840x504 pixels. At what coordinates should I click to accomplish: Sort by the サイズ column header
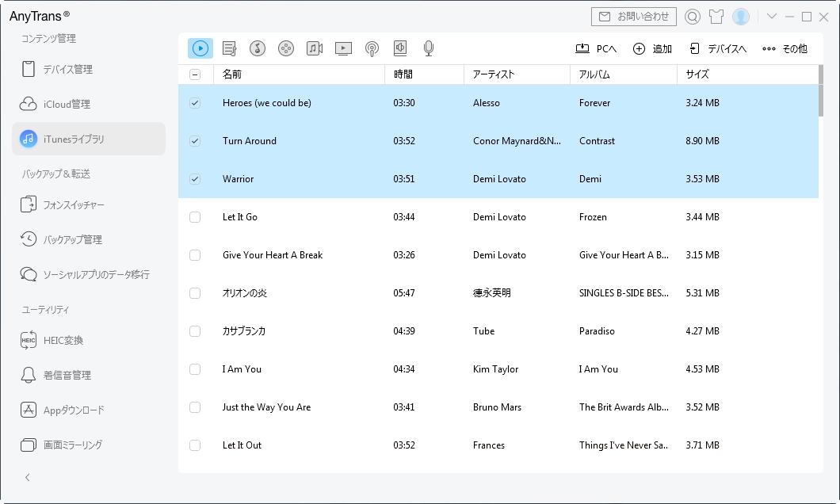pyautogui.click(x=748, y=74)
